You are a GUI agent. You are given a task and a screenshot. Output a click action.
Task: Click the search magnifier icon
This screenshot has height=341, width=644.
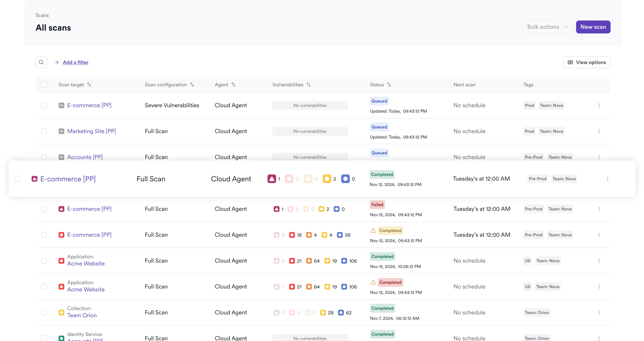(x=41, y=62)
